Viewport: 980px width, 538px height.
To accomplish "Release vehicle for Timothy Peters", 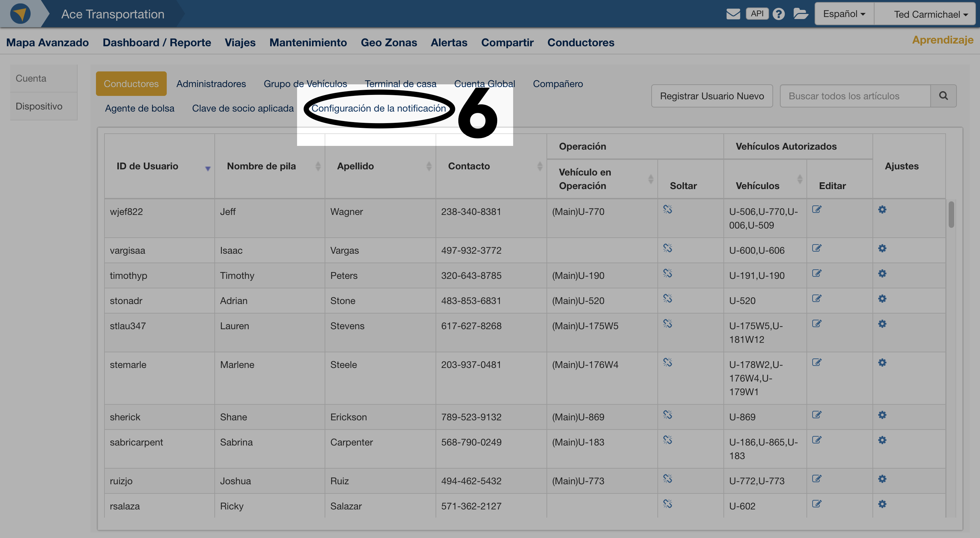I will (x=667, y=273).
